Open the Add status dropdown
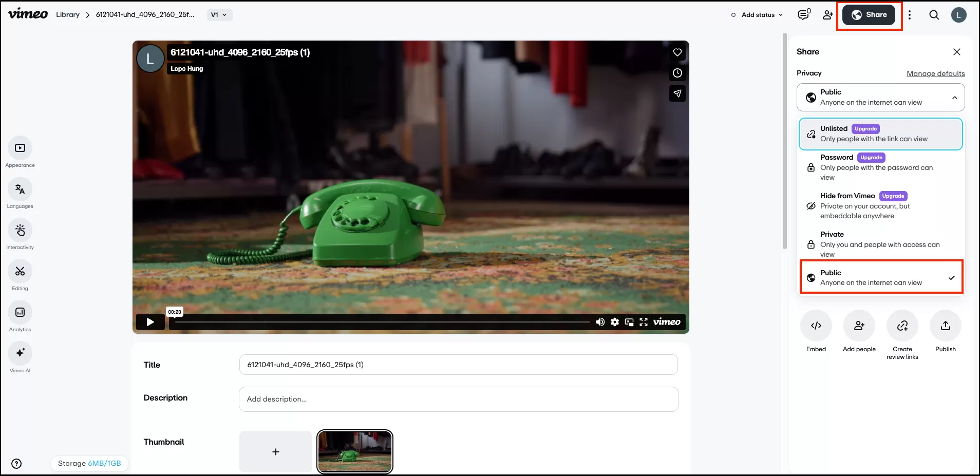The width and height of the screenshot is (980, 476). click(x=758, y=15)
